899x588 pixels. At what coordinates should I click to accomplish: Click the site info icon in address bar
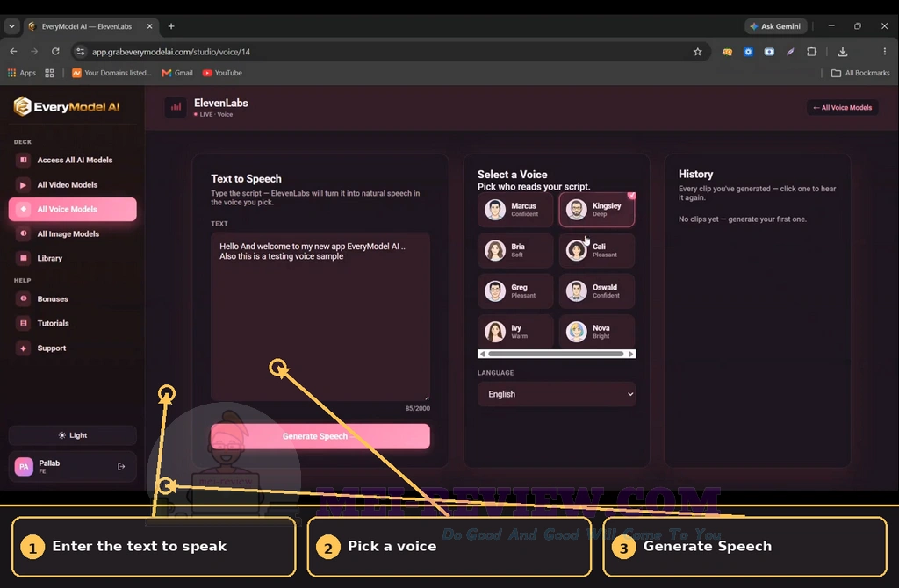[80, 52]
